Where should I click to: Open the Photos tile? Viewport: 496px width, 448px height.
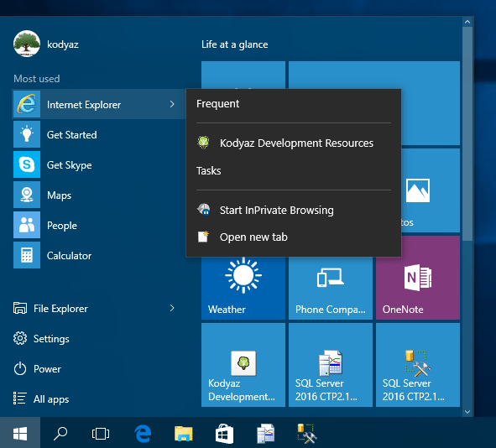431,190
